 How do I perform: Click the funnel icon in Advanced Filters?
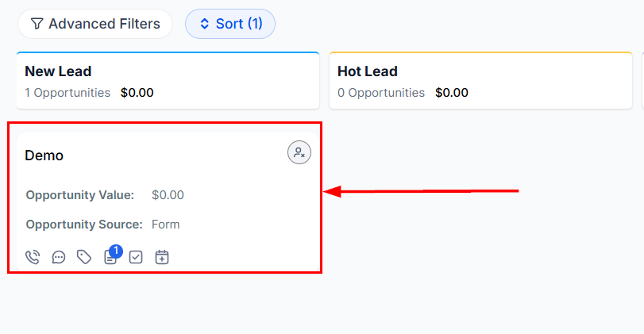(x=37, y=24)
